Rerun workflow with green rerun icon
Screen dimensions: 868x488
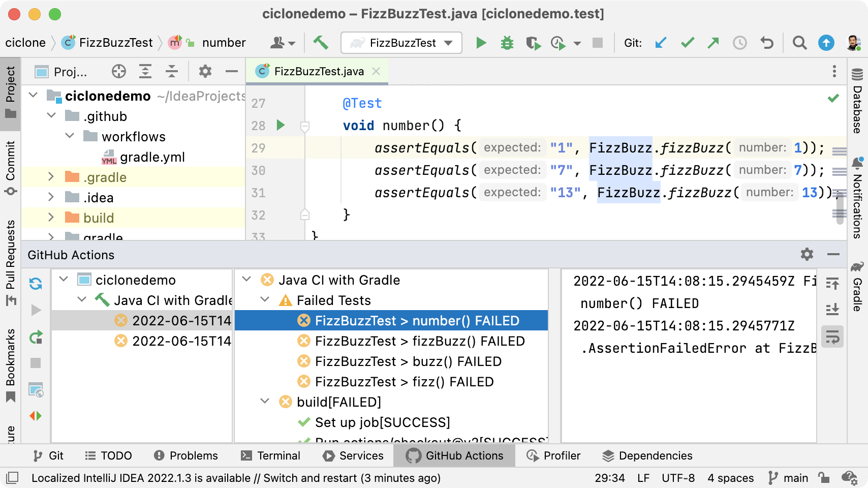pyautogui.click(x=36, y=337)
